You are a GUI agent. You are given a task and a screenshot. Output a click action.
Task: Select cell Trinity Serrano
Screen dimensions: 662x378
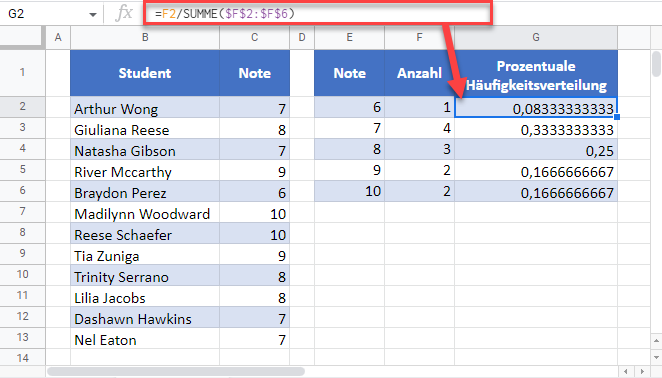click(x=145, y=275)
